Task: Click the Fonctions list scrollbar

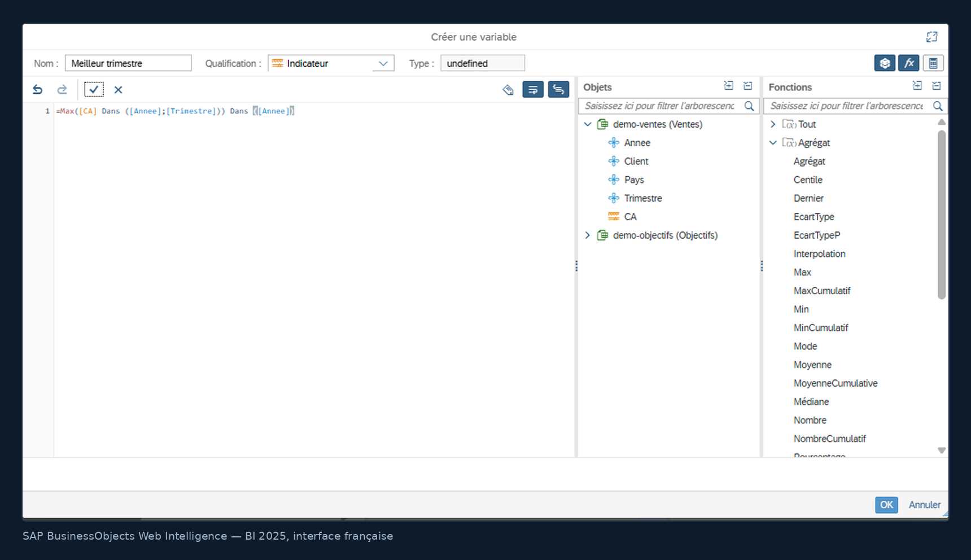Action: pos(942,215)
